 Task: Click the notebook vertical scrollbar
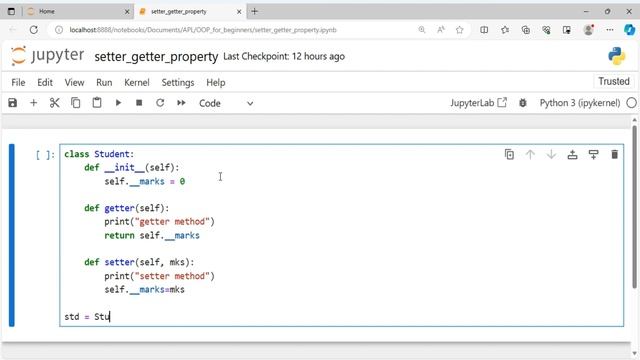tap(634, 206)
